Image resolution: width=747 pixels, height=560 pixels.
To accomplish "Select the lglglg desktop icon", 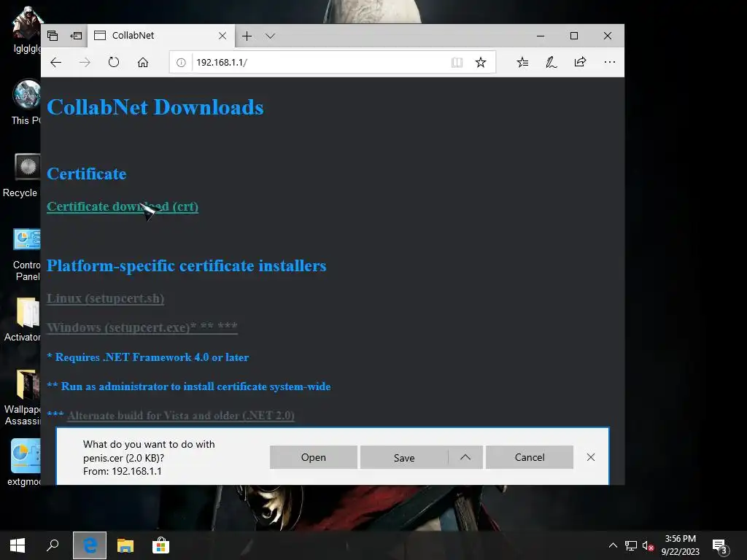I will [x=27, y=31].
